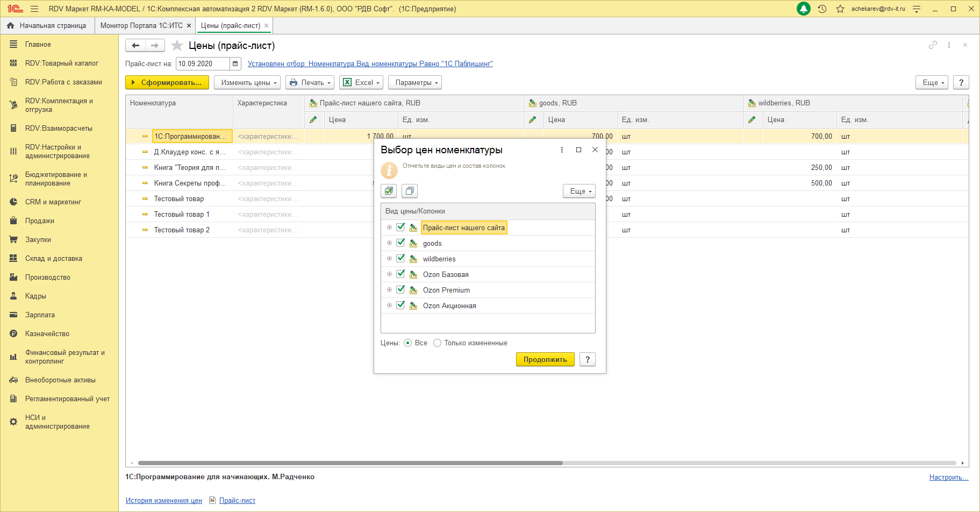Select the 'Только измененные' radio button
The image size is (980, 512).
pos(437,343)
